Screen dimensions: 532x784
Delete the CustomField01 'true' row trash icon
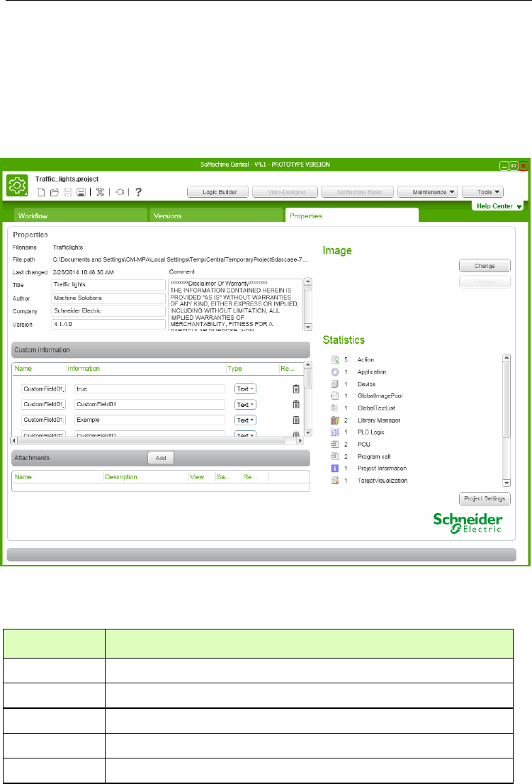pyautogui.click(x=295, y=389)
